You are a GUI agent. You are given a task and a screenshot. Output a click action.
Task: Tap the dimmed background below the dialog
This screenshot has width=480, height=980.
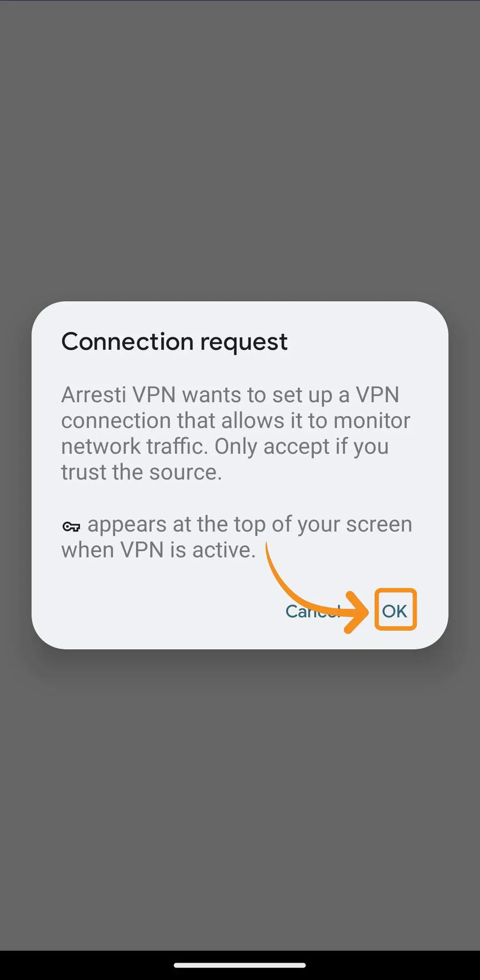click(x=240, y=800)
